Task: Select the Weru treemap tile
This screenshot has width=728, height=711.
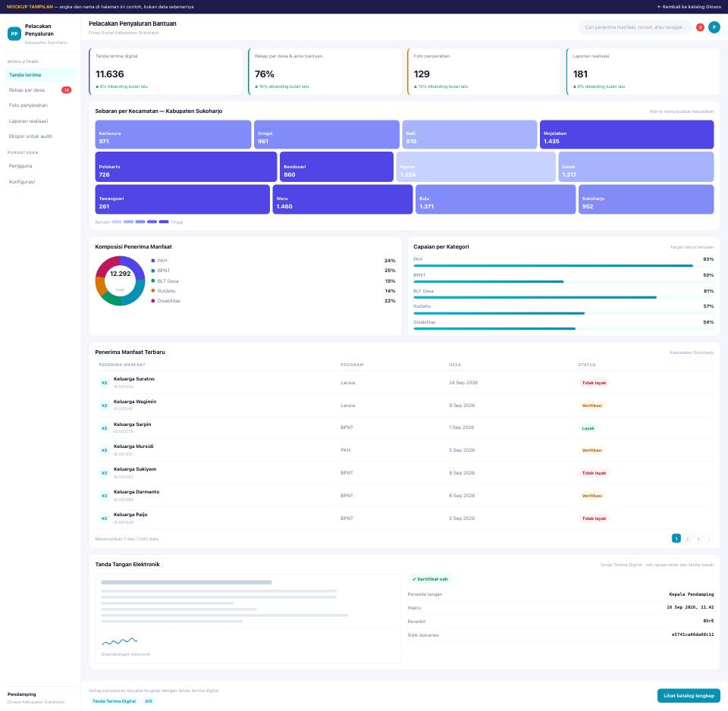Action: pyautogui.click(x=343, y=199)
